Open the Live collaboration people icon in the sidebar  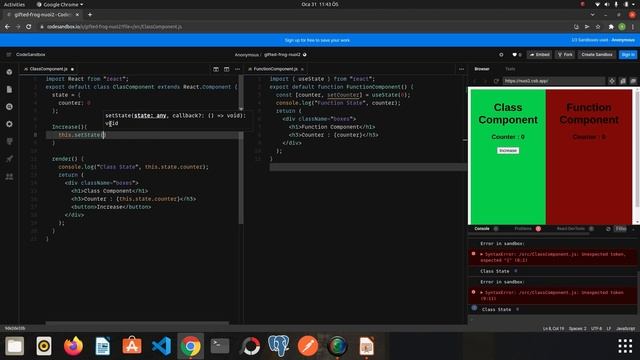[9, 176]
